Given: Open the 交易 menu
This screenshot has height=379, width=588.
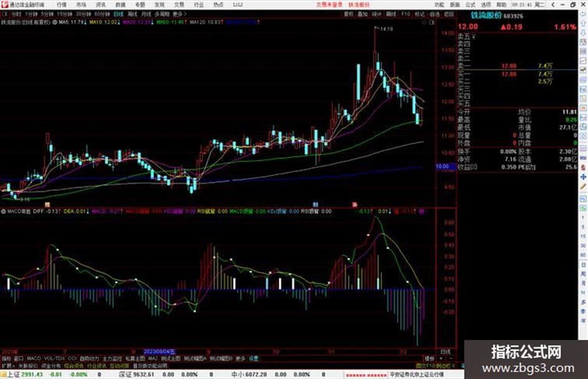Looking at the screenshot, I should (x=179, y=5).
